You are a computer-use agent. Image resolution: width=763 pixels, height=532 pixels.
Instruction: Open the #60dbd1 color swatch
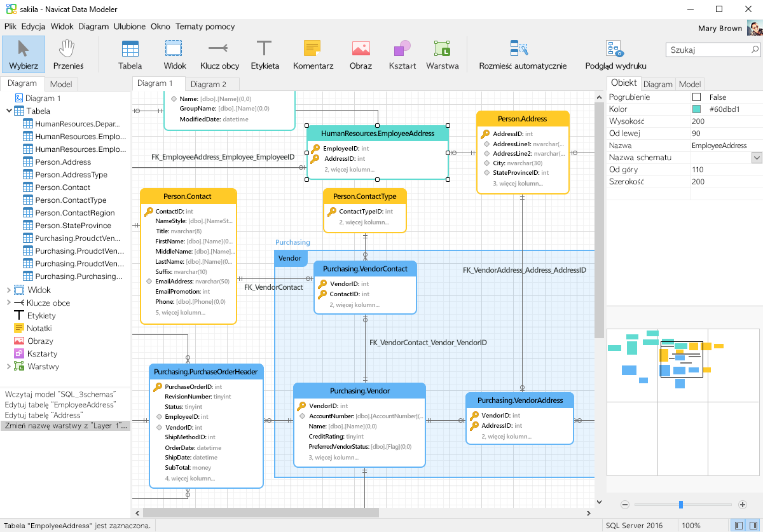(x=695, y=108)
